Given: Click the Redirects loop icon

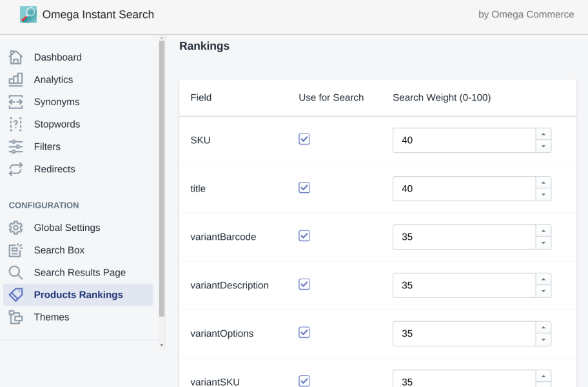Looking at the screenshot, I should pos(15,169).
